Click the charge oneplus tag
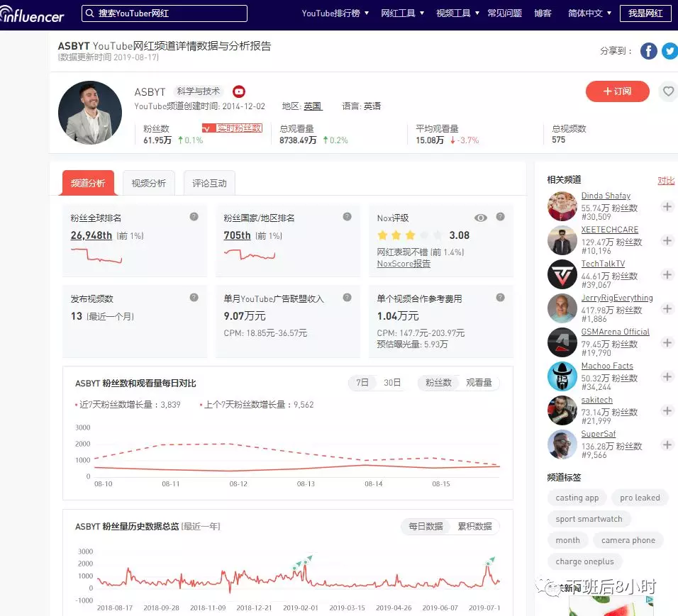678x616 pixels. click(x=584, y=561)
